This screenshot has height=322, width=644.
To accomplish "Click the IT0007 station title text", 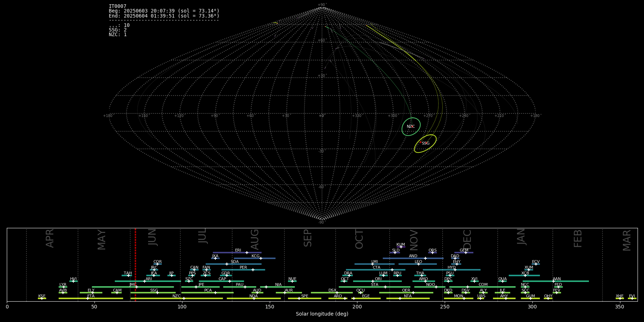I will click(117, 6).
